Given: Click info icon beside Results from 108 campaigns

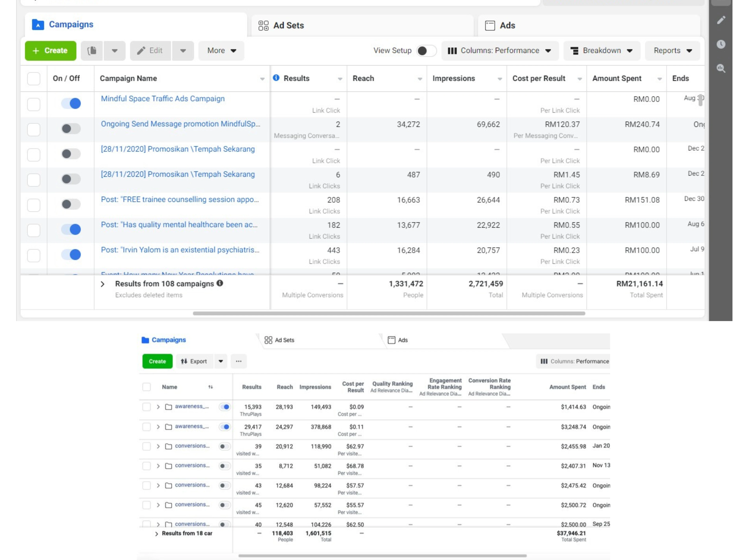Looking at the screenshot, I should (220, 283).
